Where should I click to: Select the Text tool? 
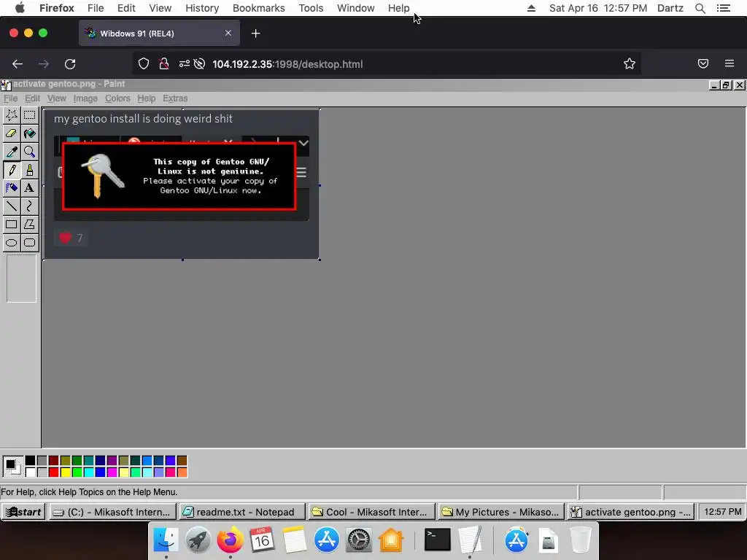[29, 188]
